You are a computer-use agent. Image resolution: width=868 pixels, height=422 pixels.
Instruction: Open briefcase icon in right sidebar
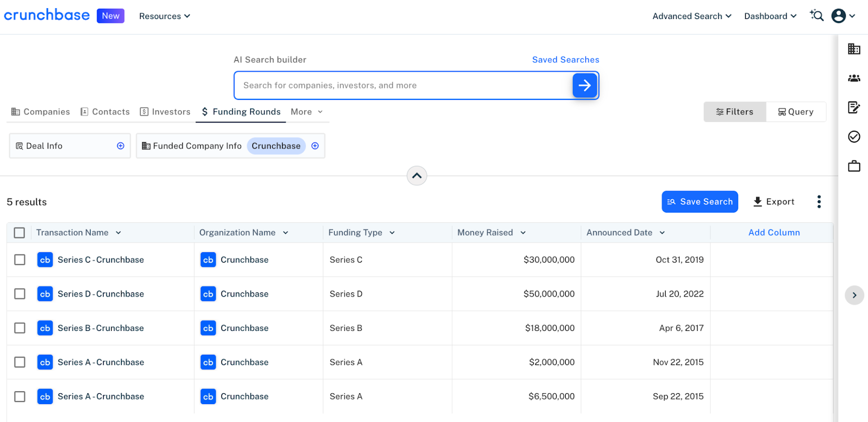tap(854, 166)
